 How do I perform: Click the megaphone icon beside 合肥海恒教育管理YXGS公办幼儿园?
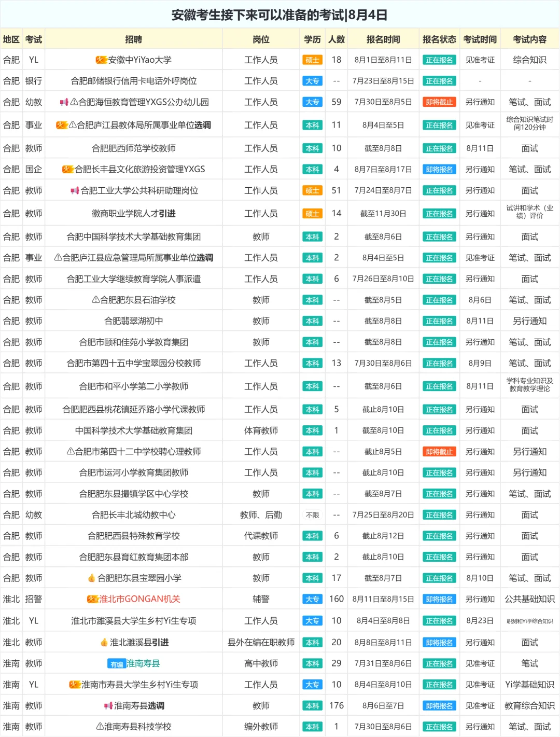[x=64, y=102]
